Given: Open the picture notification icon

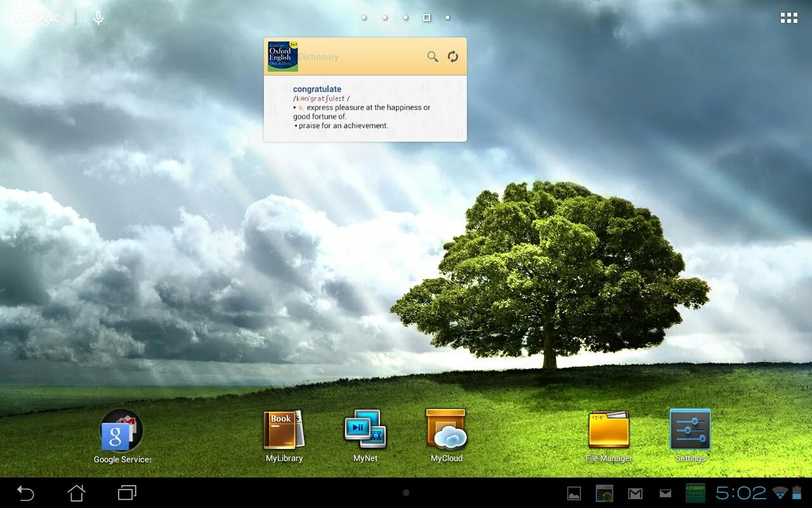Looking at the screenshot, I should click(x=574, y=493).
